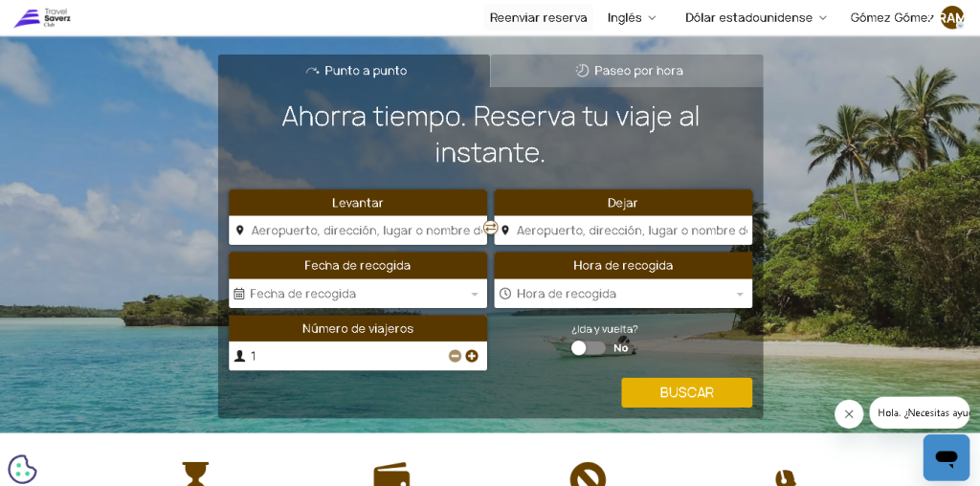The height and width of the screenshot is (486, 980).
Task: Click the Reenviar reserva link
Action: click(x=538, y=18)
